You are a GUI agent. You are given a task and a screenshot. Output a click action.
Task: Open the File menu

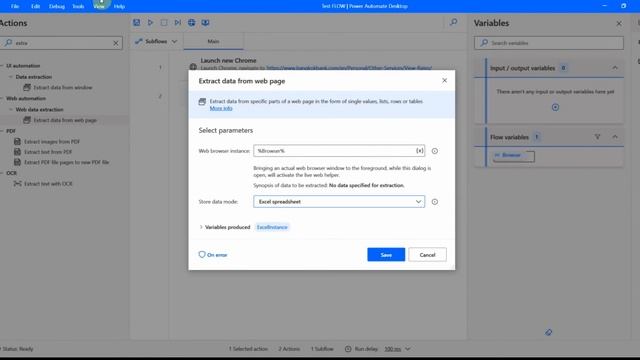coord(15,6)
